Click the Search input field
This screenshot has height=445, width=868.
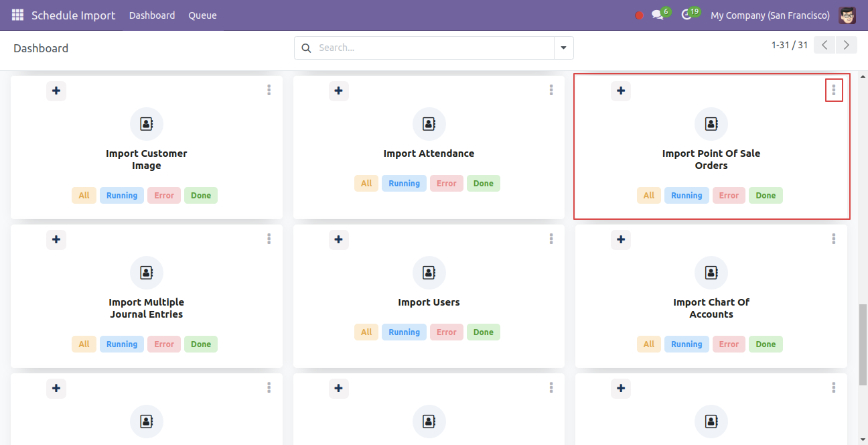click(435, 48)
